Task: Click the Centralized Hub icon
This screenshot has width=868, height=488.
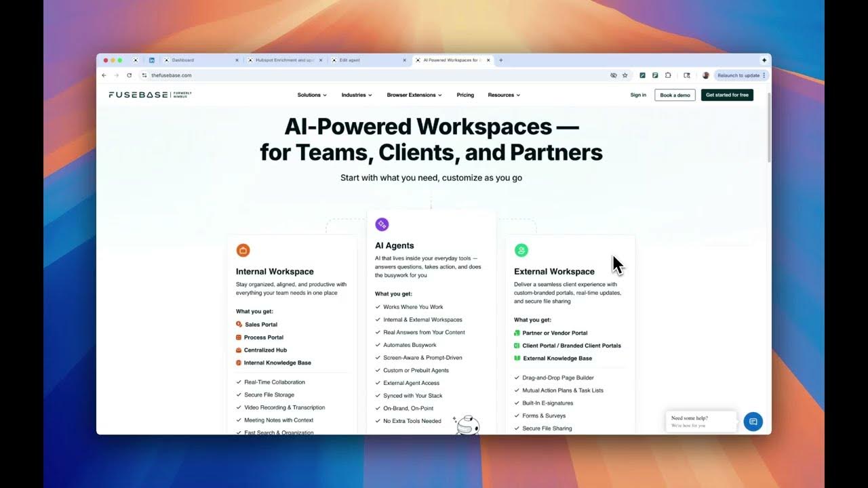Action: coord(238,350)
